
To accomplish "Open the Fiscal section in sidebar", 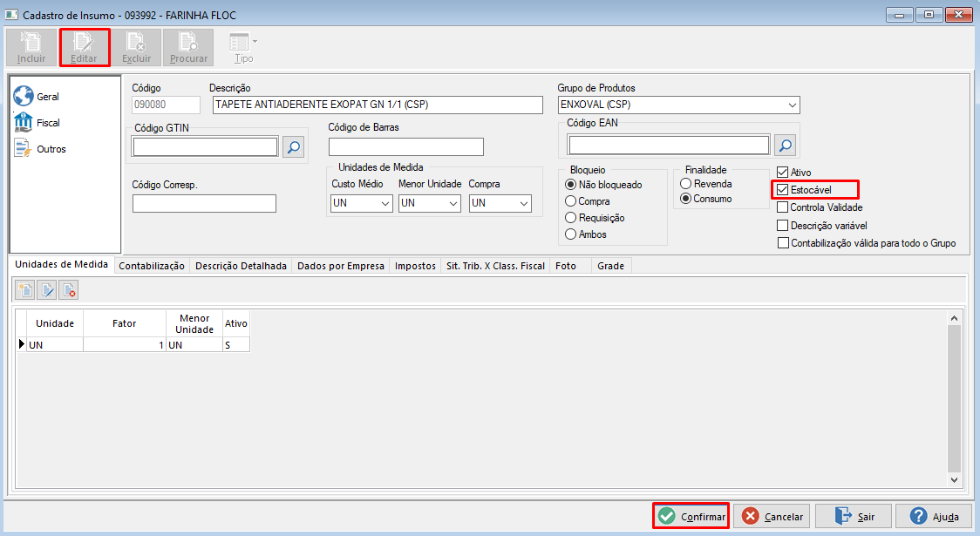I will tap(37, 123).
